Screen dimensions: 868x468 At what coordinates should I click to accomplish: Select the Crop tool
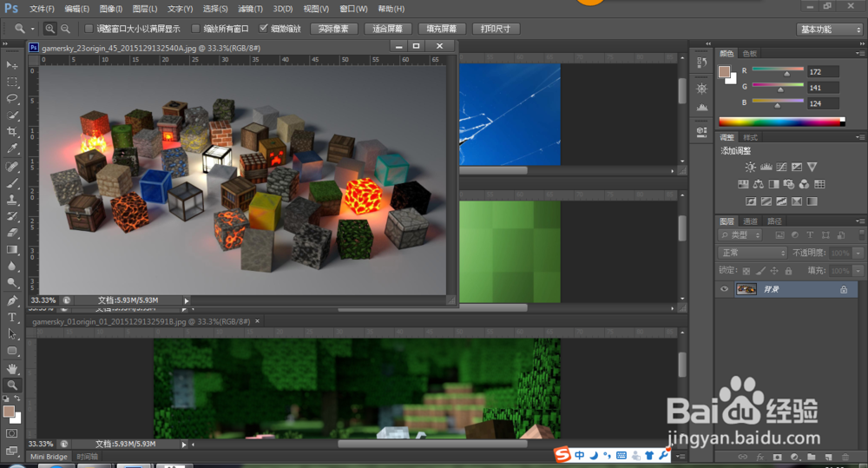coord(11,132)
